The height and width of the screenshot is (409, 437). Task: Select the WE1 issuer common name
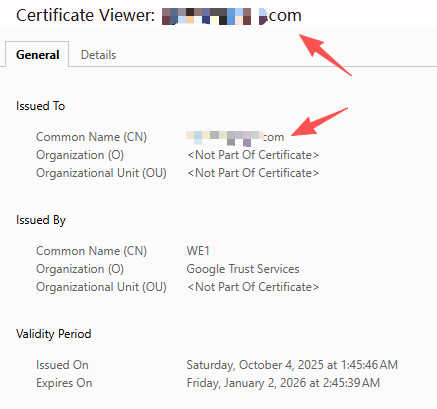coord(198,251)
